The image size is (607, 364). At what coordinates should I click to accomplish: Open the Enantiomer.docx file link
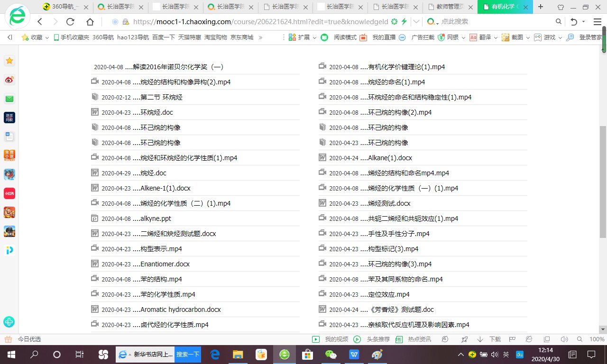pyautogui.click(x=165, y=264)
